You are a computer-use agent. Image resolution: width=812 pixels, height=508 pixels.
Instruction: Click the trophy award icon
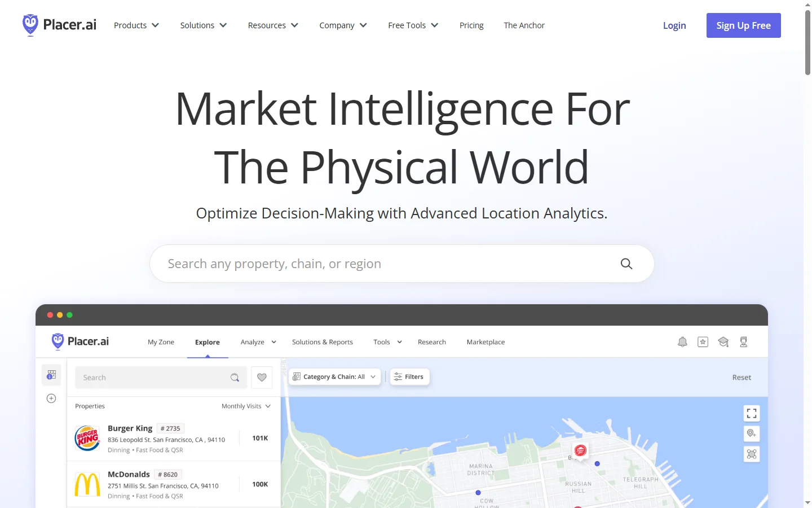click(x=743, y=342)
